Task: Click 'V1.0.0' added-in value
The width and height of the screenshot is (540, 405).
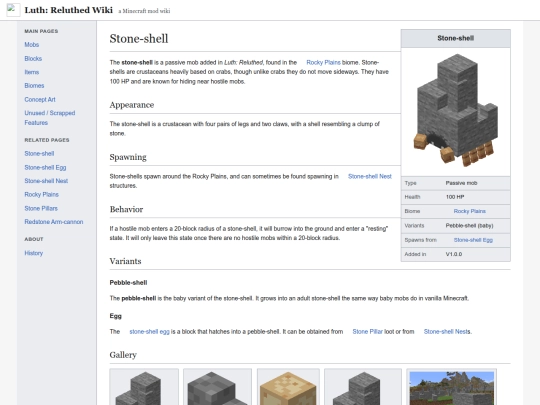Action: pyautogui.click(x=454, y=254)
